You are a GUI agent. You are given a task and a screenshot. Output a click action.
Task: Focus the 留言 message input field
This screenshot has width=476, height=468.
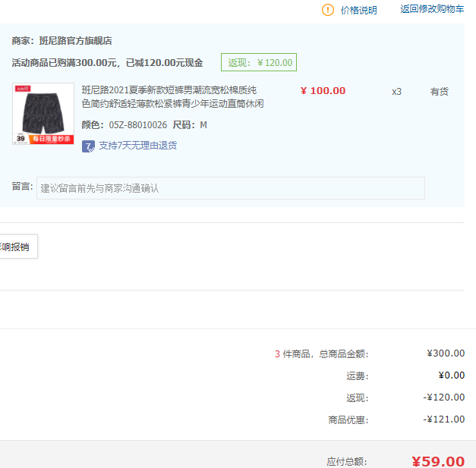231,188
